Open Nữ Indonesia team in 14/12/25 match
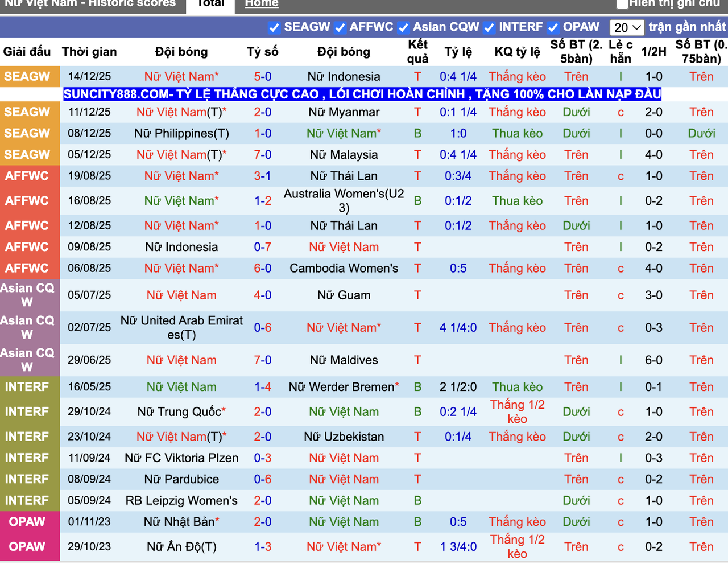Screen dimensions: 728x564 coord(344,77)
